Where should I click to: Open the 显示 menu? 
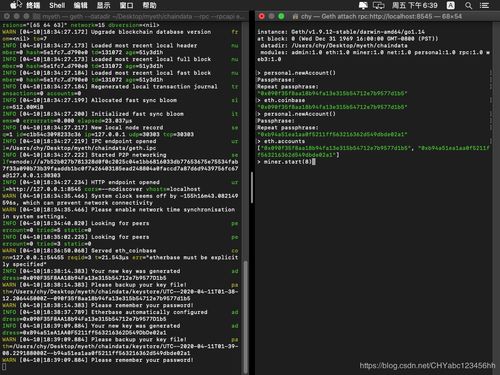103,5
